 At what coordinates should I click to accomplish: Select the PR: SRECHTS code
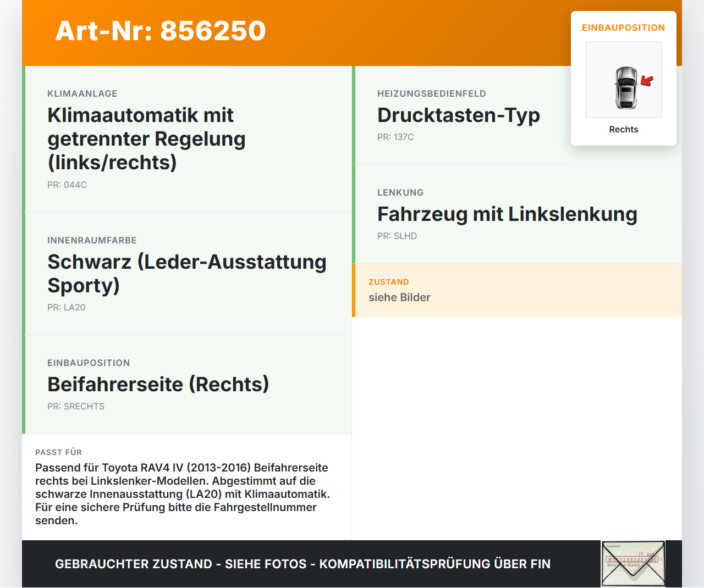point(76,406)
